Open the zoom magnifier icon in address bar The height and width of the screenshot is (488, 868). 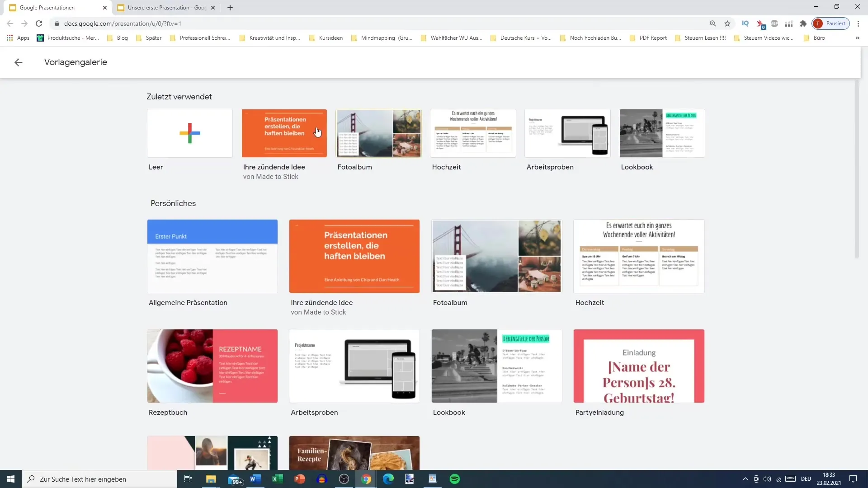point(713,23)
